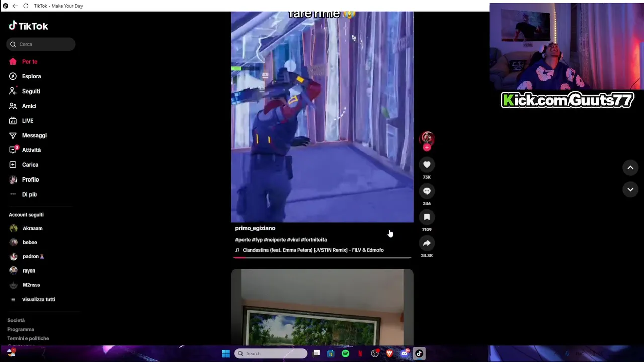Screen dimensions: 644x362
Task: Open the creator avatar next to video
Action: coord(427,138)
